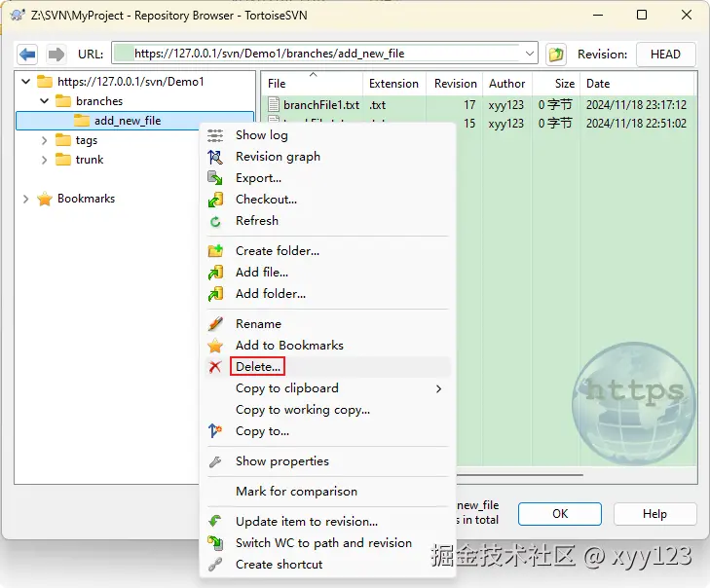710x588 pixels.
Task: Click the branchFile1.txt file icon
Action: tap(273, 104)
